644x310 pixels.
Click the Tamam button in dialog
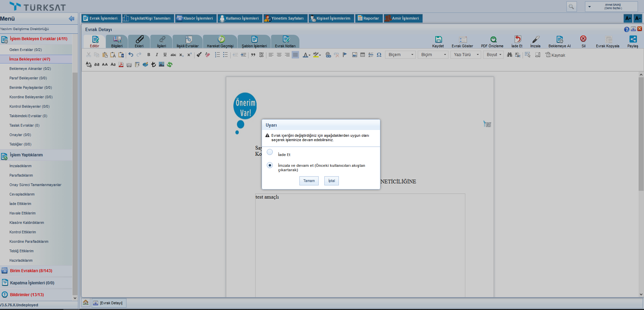point(309,181)
